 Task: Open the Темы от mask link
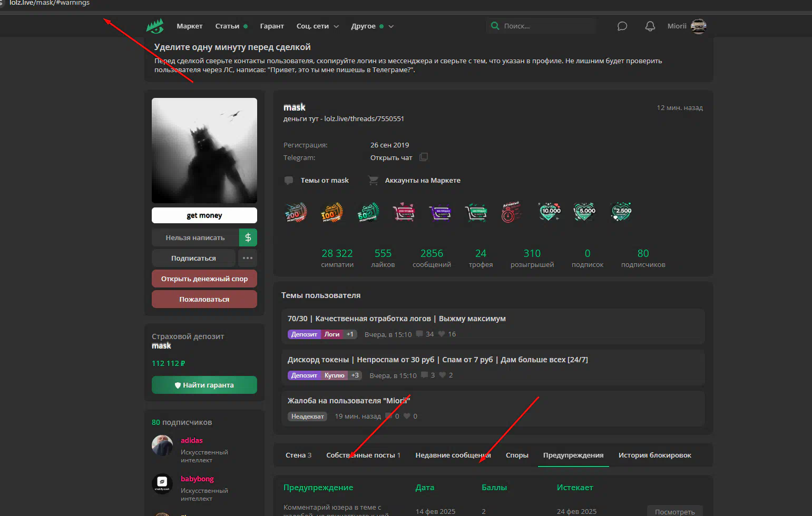pos(325,180)
